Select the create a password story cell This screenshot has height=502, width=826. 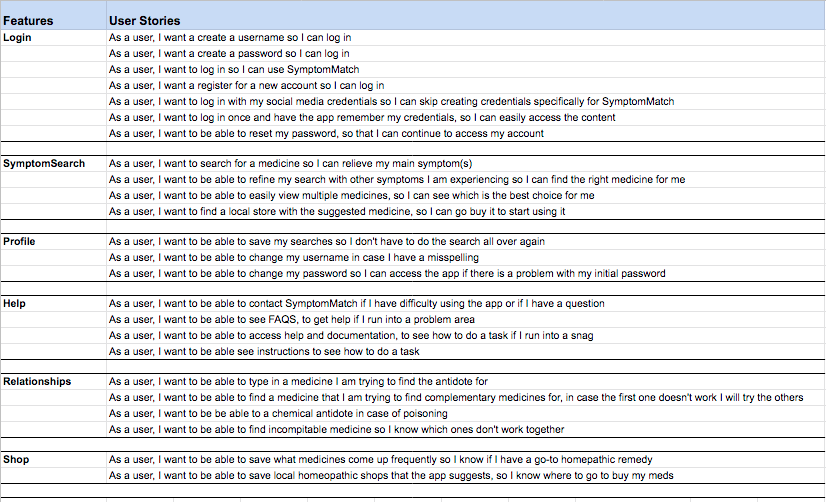[x=466, y=54]
